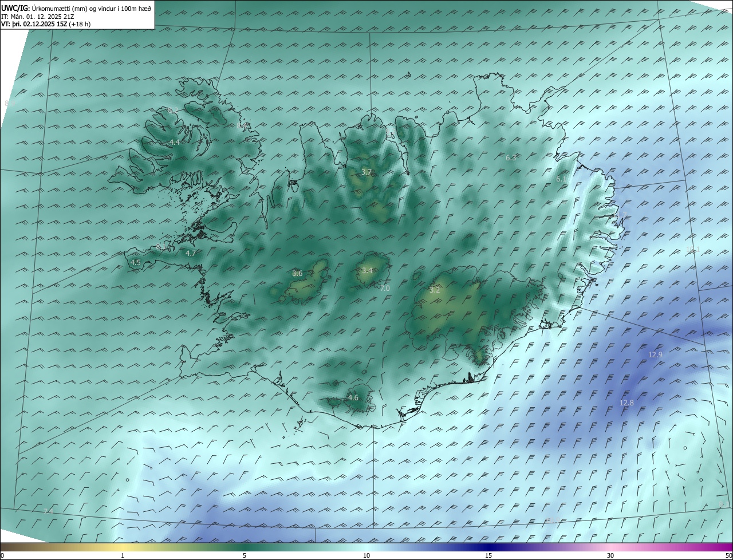Click the 0 tick on the color scale

2,555
